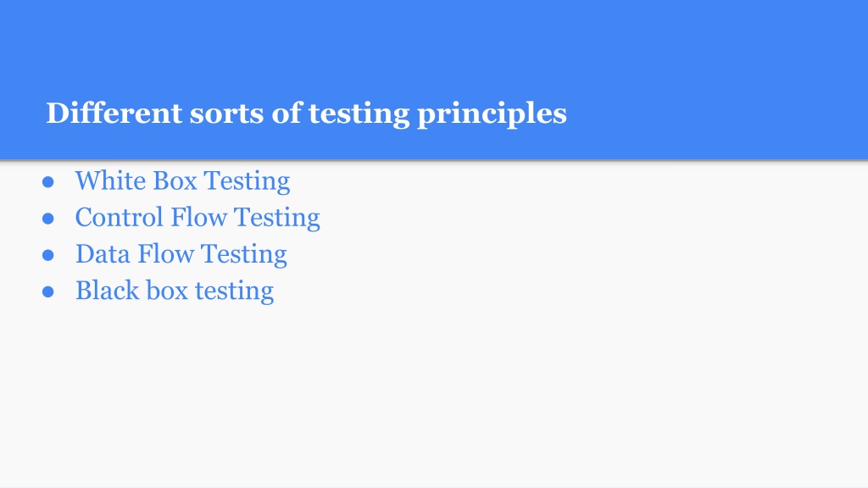The height and width of the screenshot is (488, 868).
Task: Click the bullet dot before Data Flow Testing
Action: pos(48,255)
